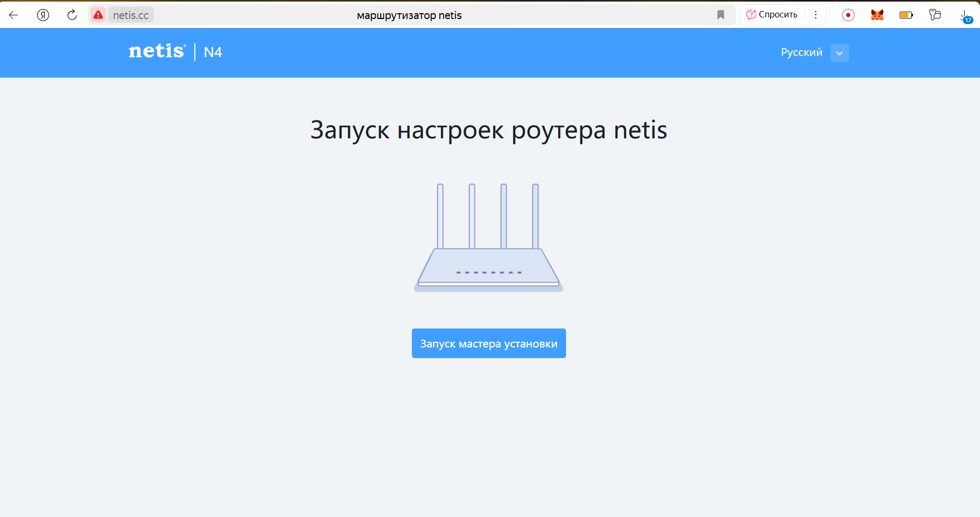
Task: Open the Yandex home icon
Action: (x=43, y=15)
